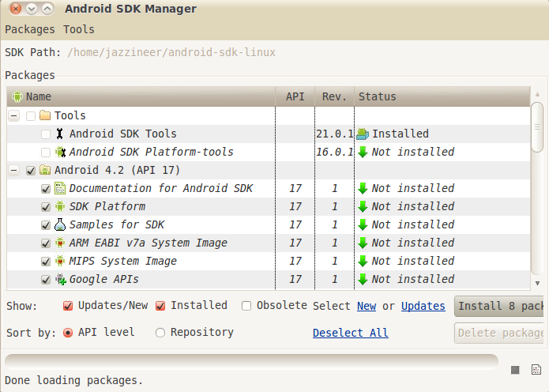The width and height of the screenshot is (549, 392).
Task: Uncheck the Samples for SDK checkbox
Action: pyautogui.click(x=46, y=225)
